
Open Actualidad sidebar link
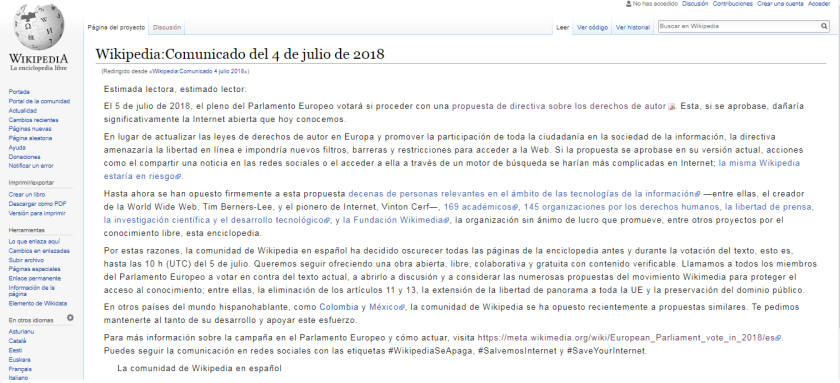click(22, 110)
